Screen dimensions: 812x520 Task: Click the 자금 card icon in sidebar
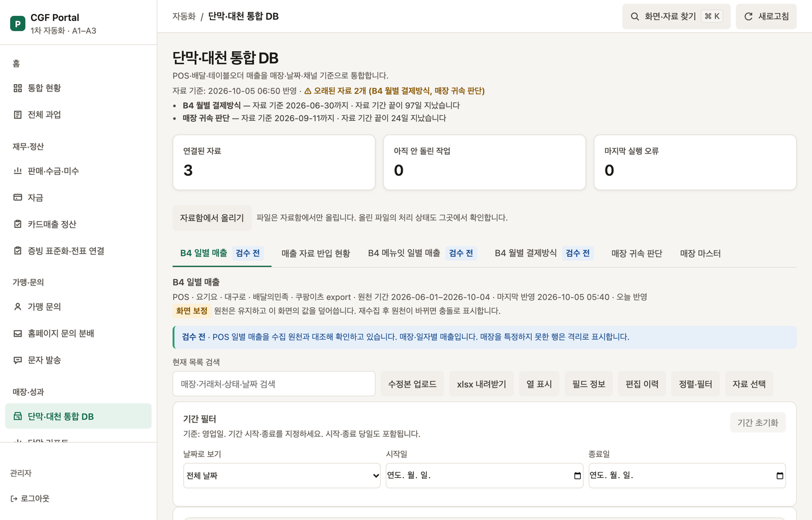point(17,197)
